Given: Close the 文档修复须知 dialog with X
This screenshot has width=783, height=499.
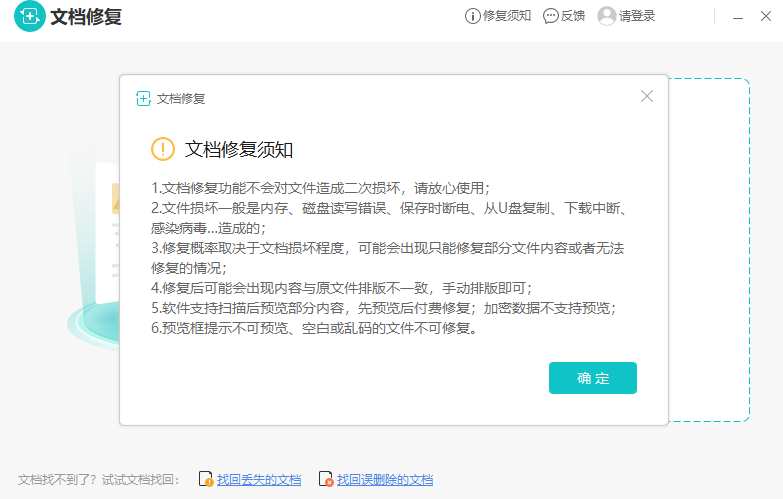Looking at the screenshot, I should point(647,96).
